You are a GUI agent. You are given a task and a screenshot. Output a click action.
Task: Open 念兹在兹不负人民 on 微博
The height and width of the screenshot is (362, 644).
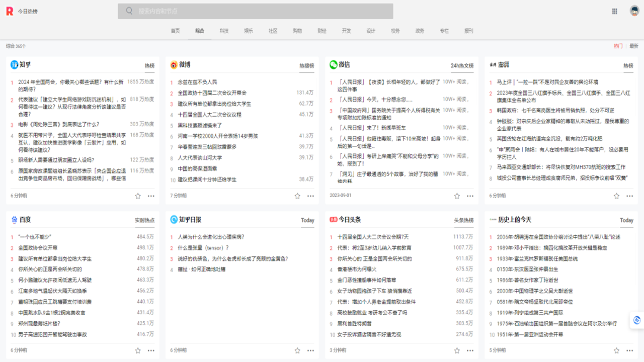(x=197, y=82)
